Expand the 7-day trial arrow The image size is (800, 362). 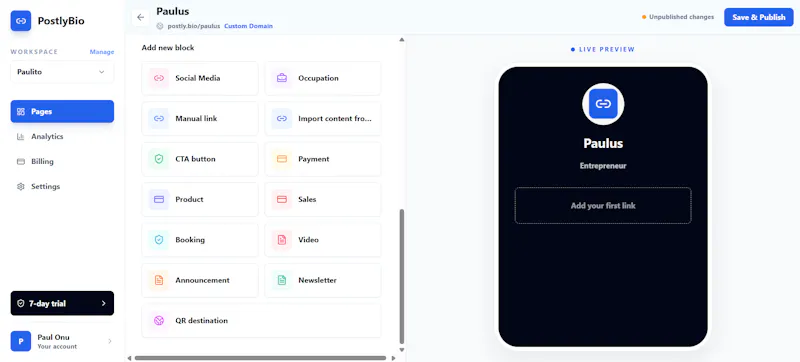coord(104,303)
